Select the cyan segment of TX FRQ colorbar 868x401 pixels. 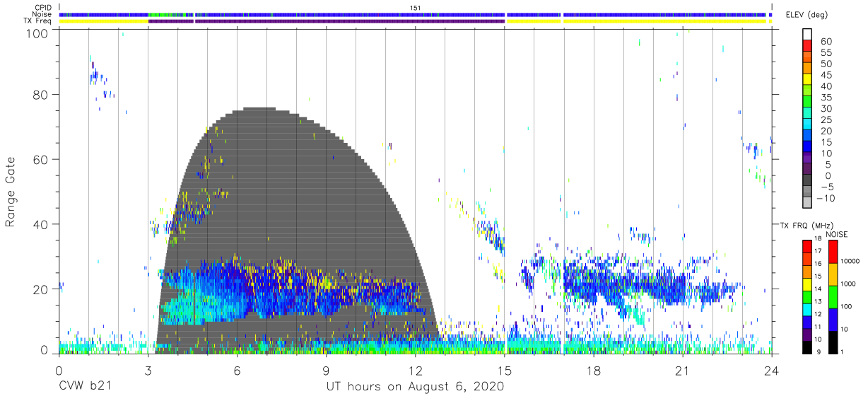tap(807, 309)
